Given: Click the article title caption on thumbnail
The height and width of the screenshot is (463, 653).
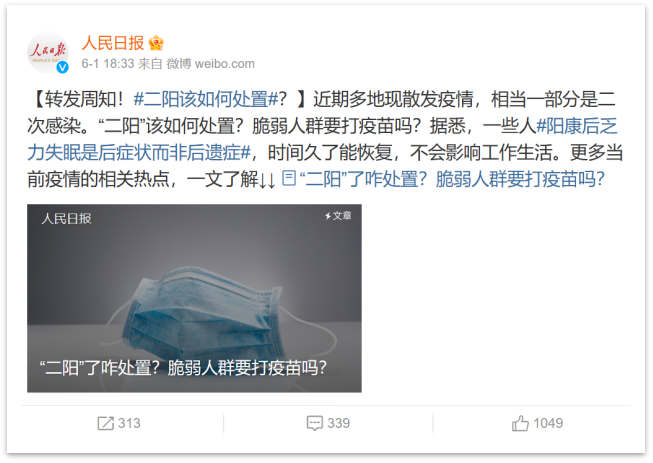Looking at the screenshot, I should point(183,368).
